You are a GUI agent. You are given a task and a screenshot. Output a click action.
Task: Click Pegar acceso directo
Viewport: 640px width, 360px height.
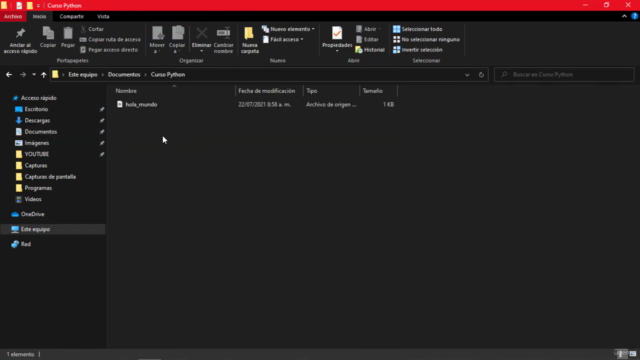click(109, 49)
